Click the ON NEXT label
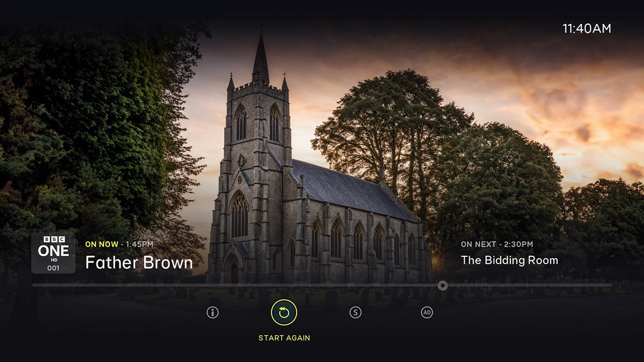The width and height of the screenshot is (644, 362). [x=477, y=245]
